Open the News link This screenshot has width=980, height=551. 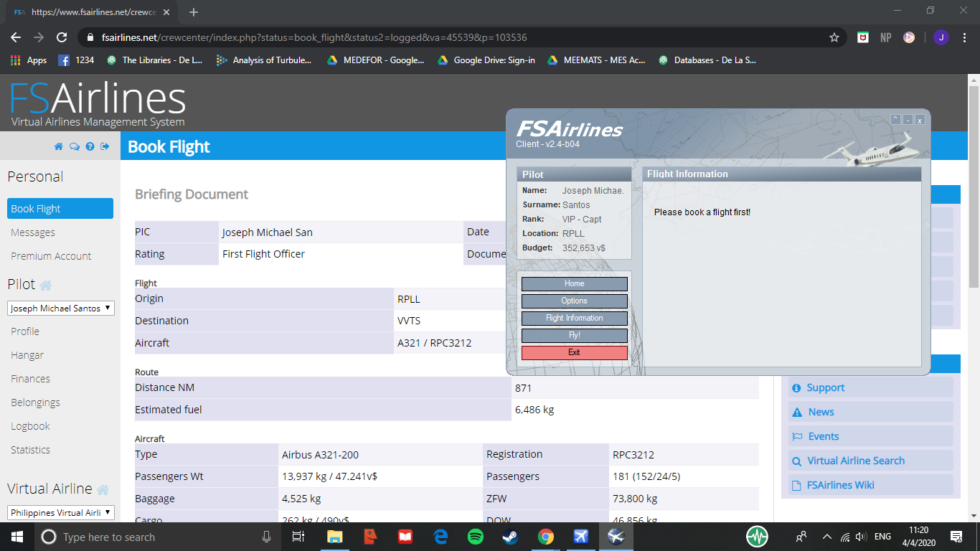[x=821, y=413]
